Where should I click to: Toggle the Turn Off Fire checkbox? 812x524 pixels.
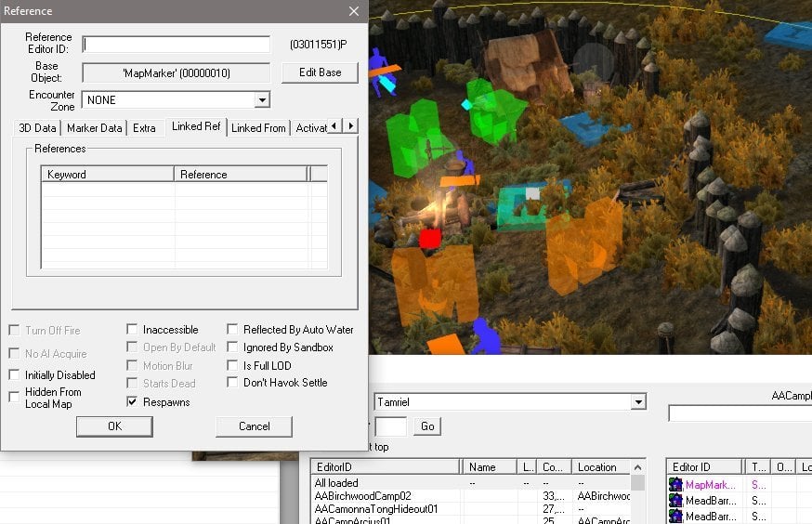coord(15,331)
